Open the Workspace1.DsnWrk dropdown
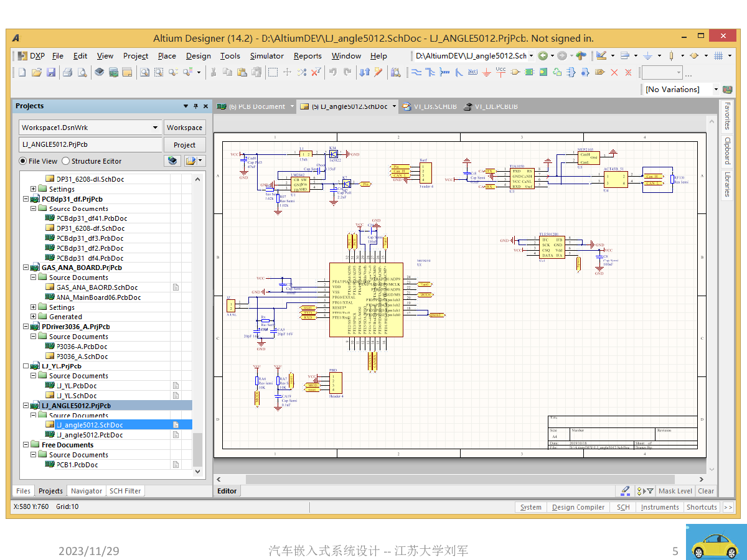The image size is (747, 560). tap(156, 128)
